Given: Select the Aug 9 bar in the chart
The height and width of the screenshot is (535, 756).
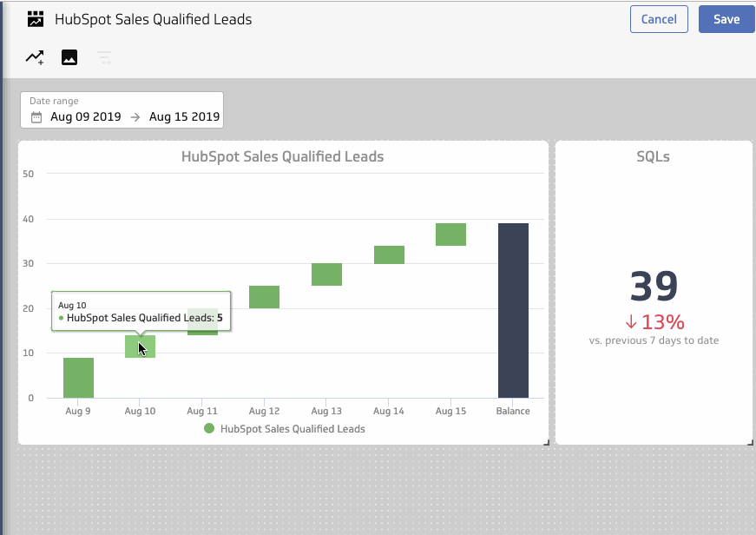Looking at the screenshot, I should [77, 377].
